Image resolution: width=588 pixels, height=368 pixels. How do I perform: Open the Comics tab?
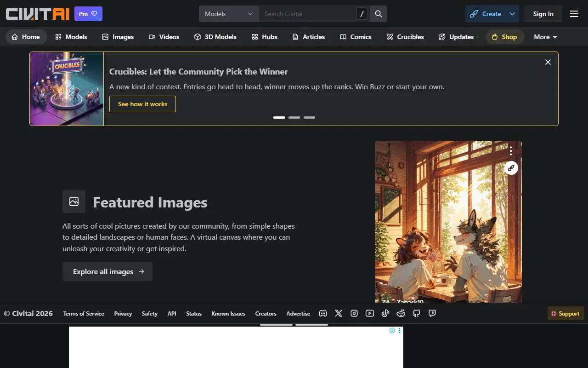[x=356, y=37]
